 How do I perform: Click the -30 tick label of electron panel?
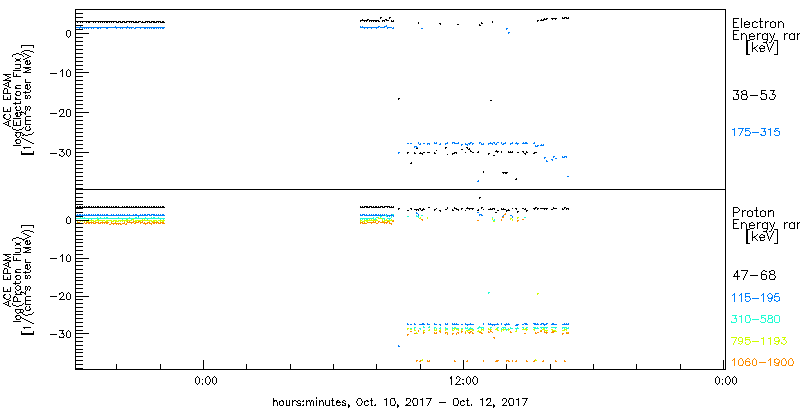pyautogui.click(x=59, y=152)
